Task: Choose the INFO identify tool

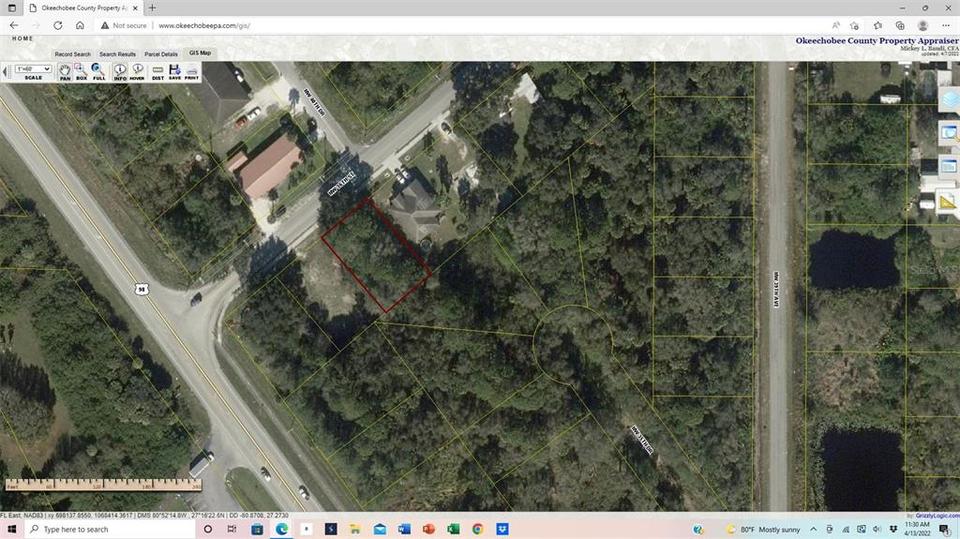Action: pos(120,72)
